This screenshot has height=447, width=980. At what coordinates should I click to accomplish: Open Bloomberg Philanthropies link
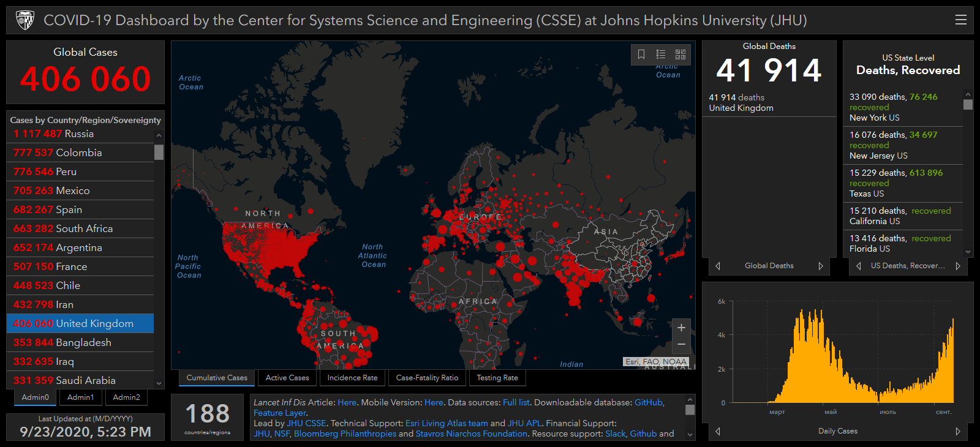click(x=345, y=434)
